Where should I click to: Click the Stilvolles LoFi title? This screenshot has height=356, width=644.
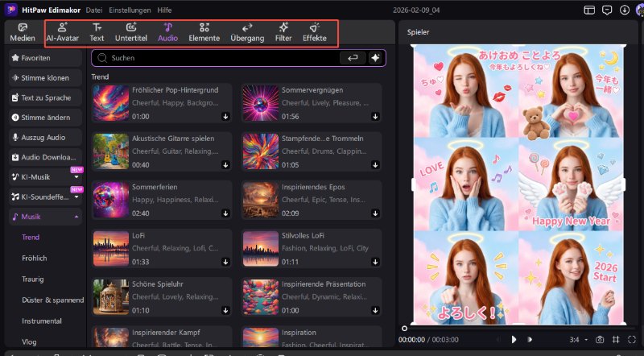pos(303,235)
